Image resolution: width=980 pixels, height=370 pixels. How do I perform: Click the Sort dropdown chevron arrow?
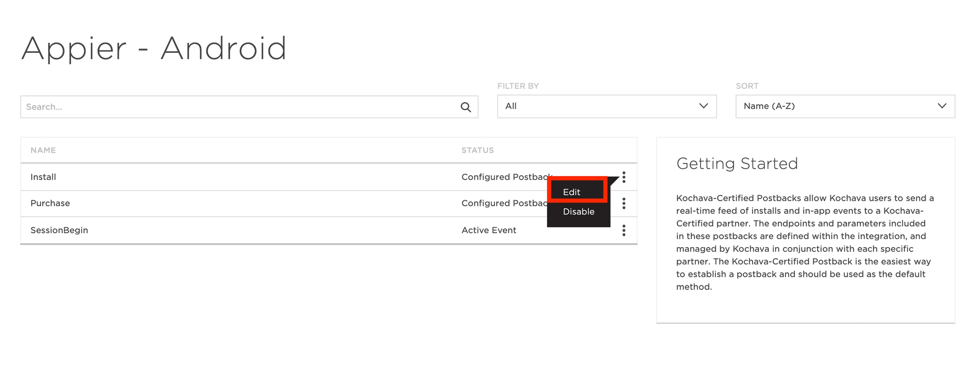(x=942, y=106)
